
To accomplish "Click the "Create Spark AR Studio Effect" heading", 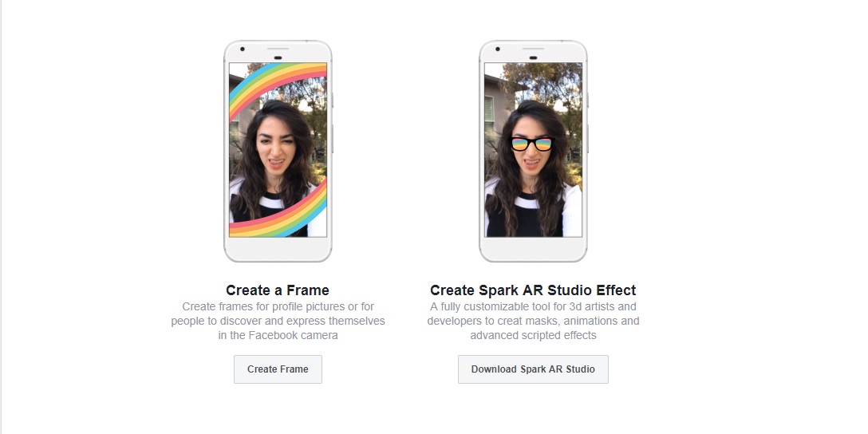I will pyautogui.click(x=533, y=290).
